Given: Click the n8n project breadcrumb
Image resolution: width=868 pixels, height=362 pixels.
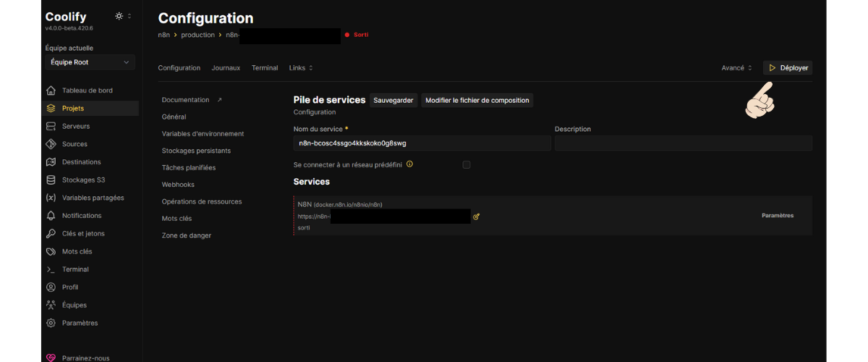Looking at the screenshot, I should (x=163, y=35).
